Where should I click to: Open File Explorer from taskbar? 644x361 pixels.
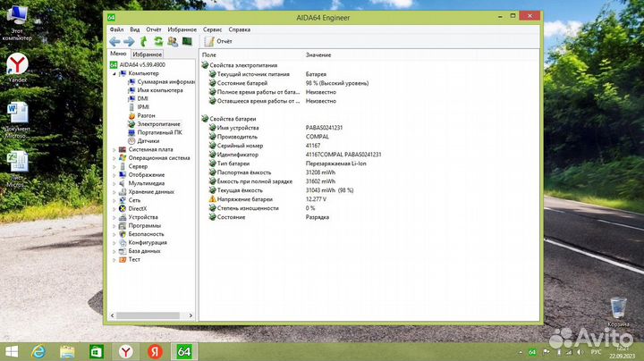tap(67, 352)
